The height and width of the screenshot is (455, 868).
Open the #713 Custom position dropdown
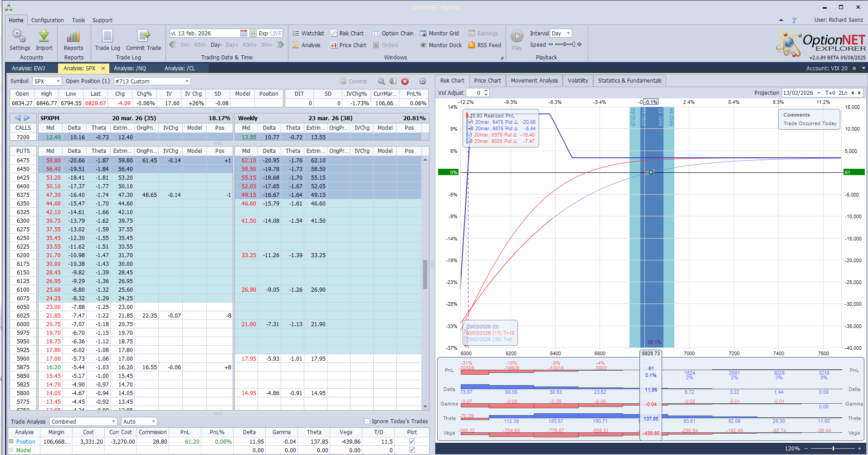187,81
